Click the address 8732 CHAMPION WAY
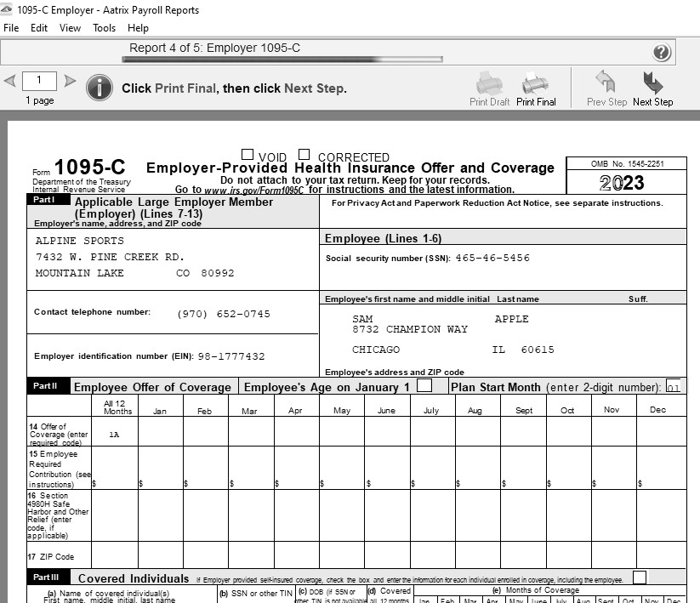Viewport: 700px width, 603px height. click(410, 329)
